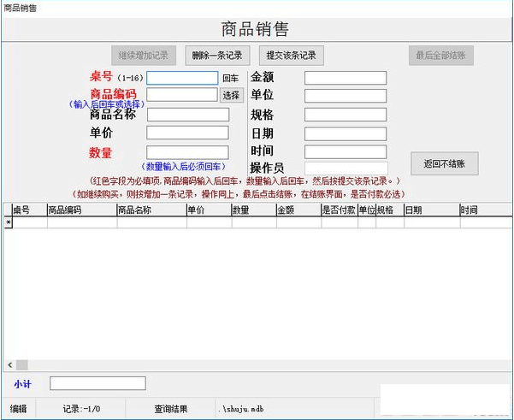The height and width of the screenshot is (420, 514).
Task: Click the 操作员 input field
Action: [345, 169]
